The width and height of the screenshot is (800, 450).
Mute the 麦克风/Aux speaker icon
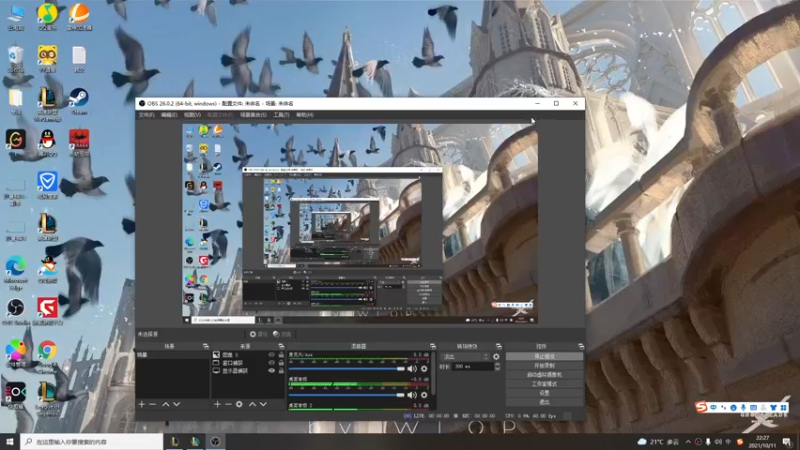click(x=412, y=369)
